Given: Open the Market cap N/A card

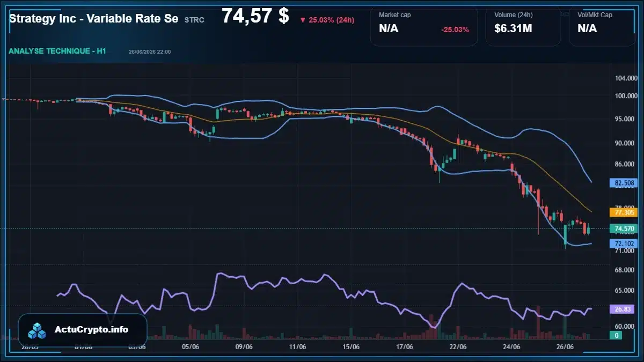Looking at the screenshot, I should point(424,26).
